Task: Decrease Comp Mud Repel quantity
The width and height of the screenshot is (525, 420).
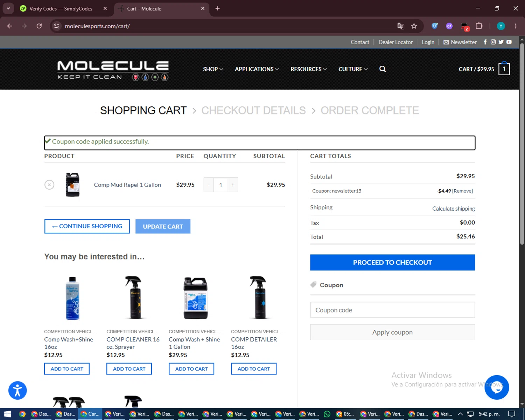Action: 209,185
